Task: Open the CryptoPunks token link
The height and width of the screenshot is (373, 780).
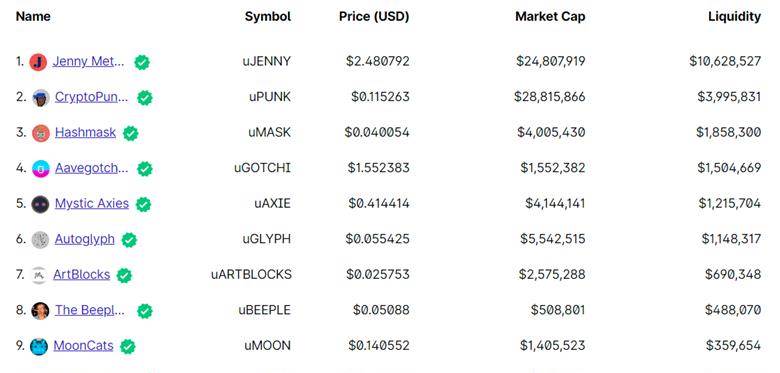Action: (x=92, y=96)
